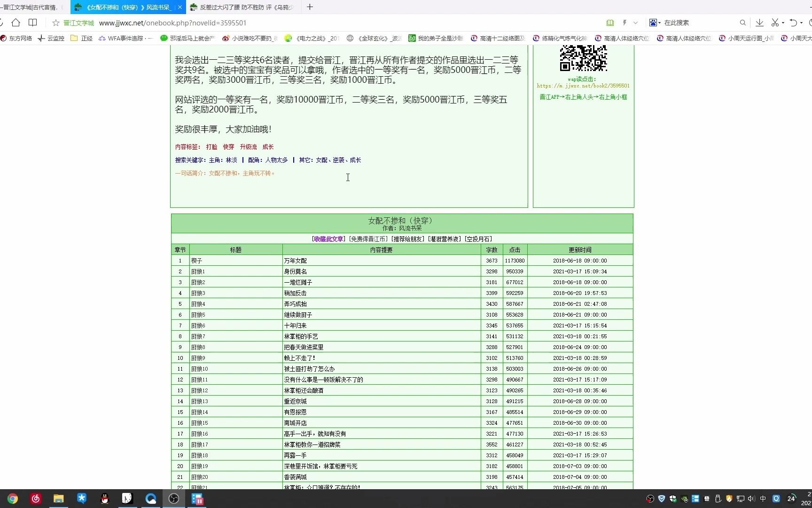Click the QR code image
Screen dimensions: 812x508
(x=583, y=58)
